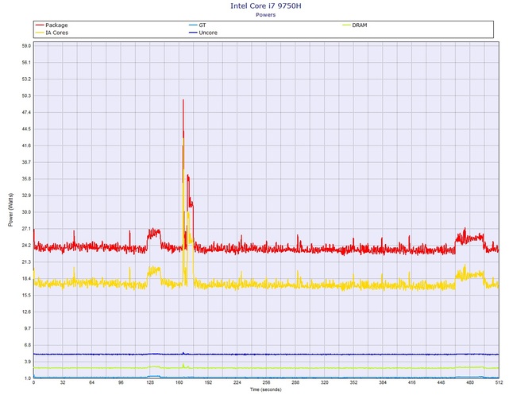Click the dark blue Uncore legend swatch
Image resolution: width=532 pixels, height=399 pixels.
[x=193, y=33]
